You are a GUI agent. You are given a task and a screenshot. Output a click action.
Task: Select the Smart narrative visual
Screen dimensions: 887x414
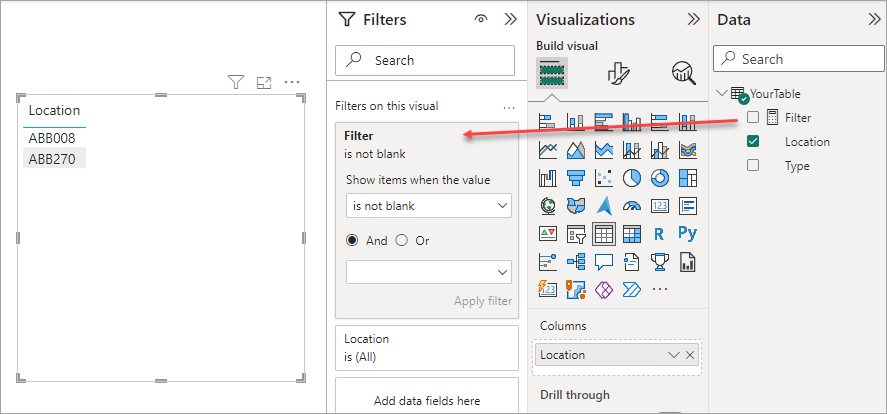(631, 261)
